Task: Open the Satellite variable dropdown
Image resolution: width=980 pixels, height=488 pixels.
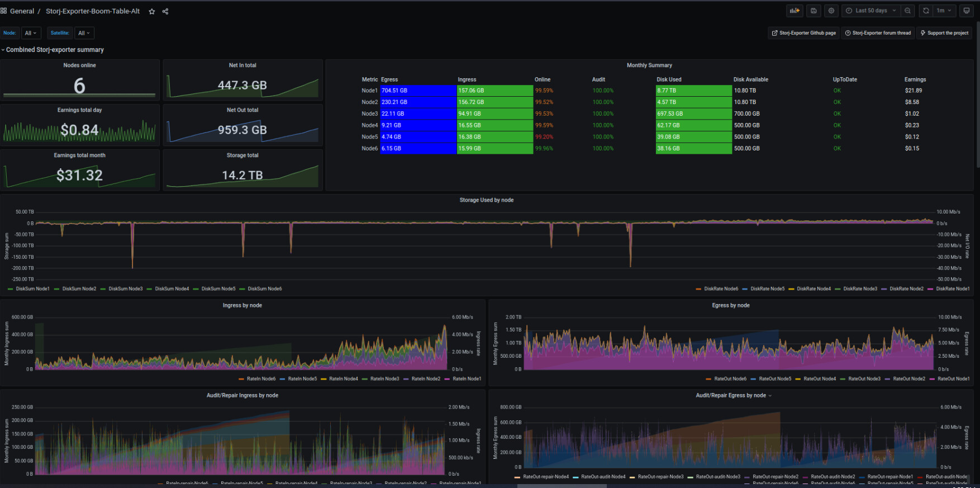Action: (84, 33)
